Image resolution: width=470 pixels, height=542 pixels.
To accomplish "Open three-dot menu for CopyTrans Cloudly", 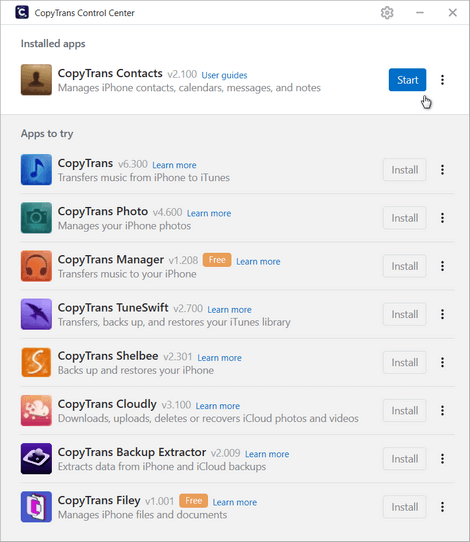I will [442, 411].
